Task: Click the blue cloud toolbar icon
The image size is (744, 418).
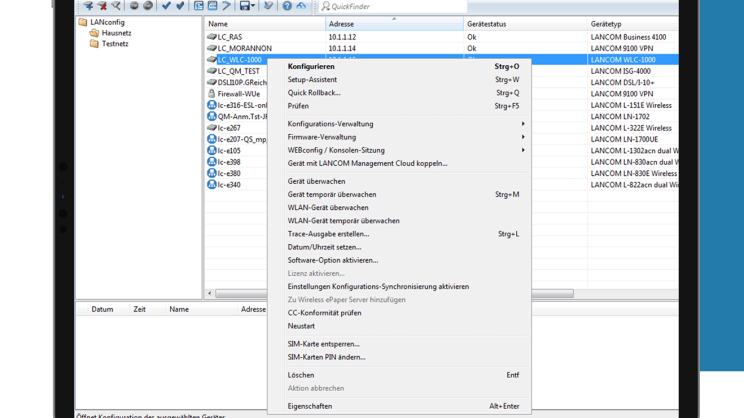Action: (301, 6)
